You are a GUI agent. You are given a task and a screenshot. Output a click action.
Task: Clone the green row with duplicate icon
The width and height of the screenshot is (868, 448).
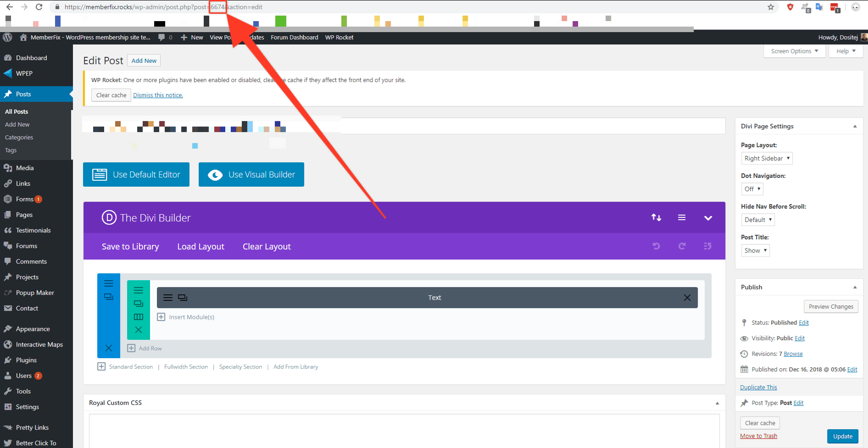point(139,304)
